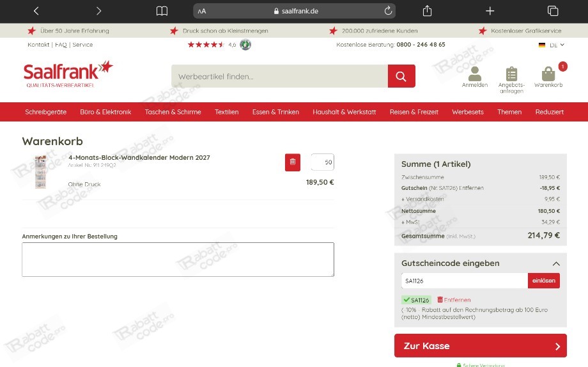Click the item price 189,50 €
588x367 pixels.
click(x=320, y=182)
